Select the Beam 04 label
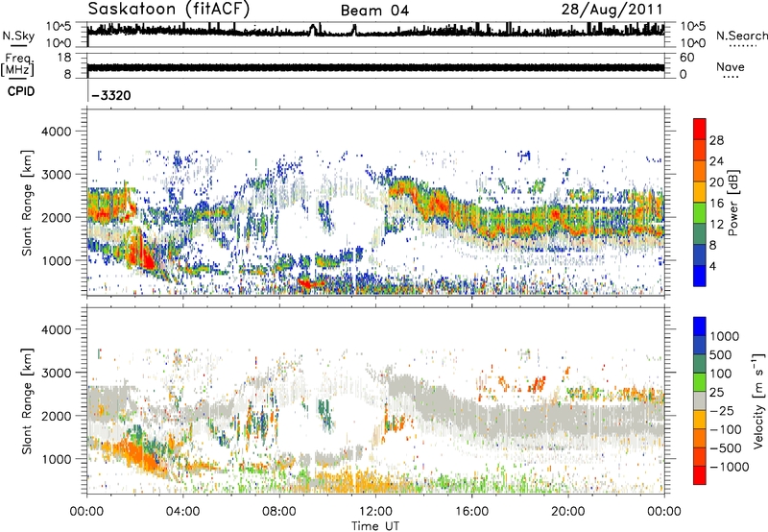768x532 pixels. (374, 11)
